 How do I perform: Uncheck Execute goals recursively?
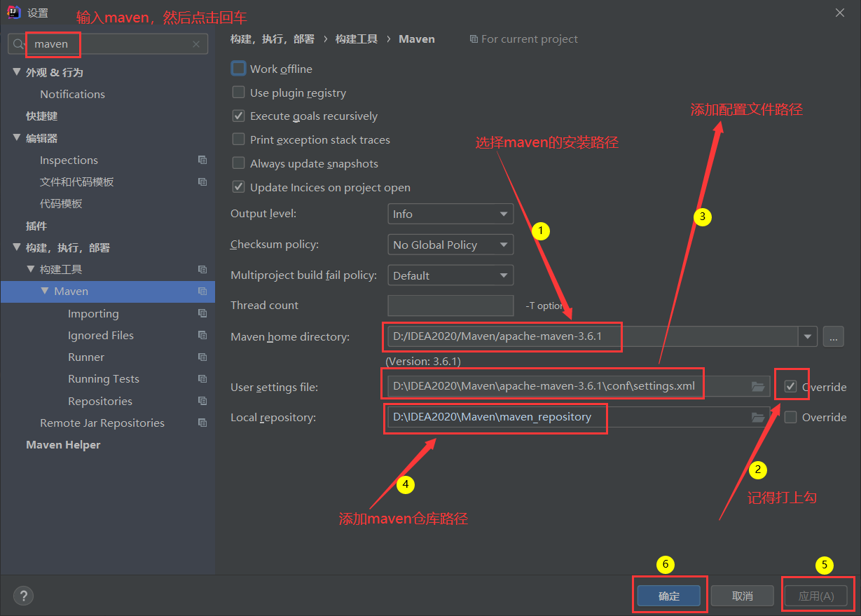pos(239,116)
